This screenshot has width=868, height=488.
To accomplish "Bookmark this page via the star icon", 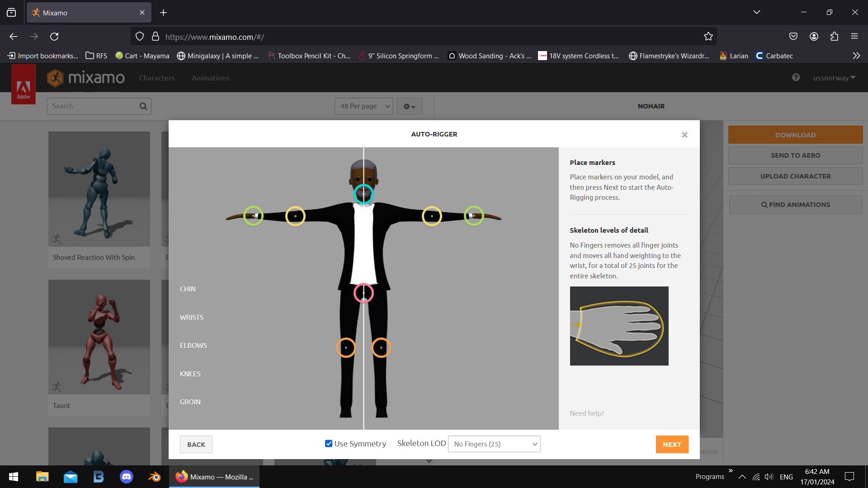I will click(x=708, y=36).
